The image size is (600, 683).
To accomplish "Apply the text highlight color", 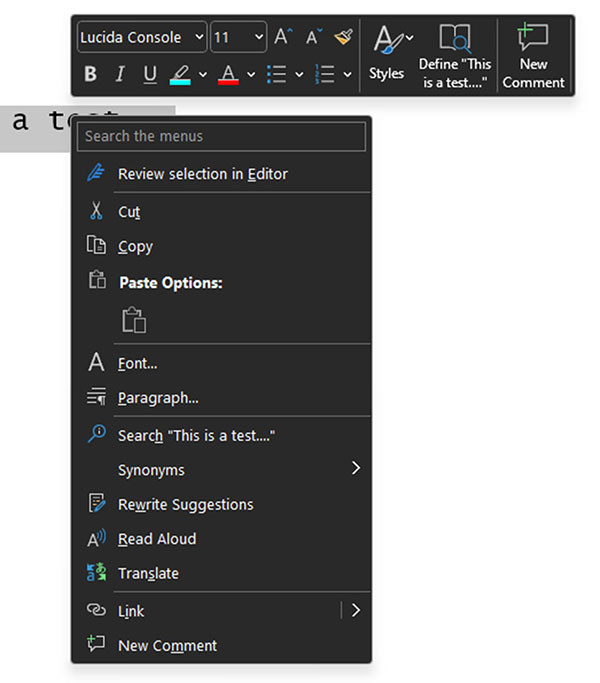I will (x=180, y=74).
